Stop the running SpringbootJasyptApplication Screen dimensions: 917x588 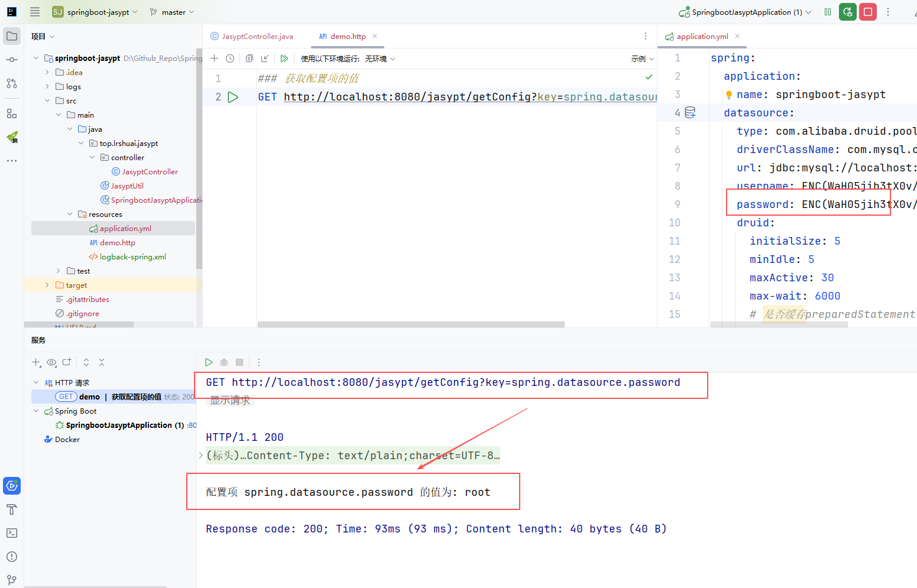click(868, 12)
